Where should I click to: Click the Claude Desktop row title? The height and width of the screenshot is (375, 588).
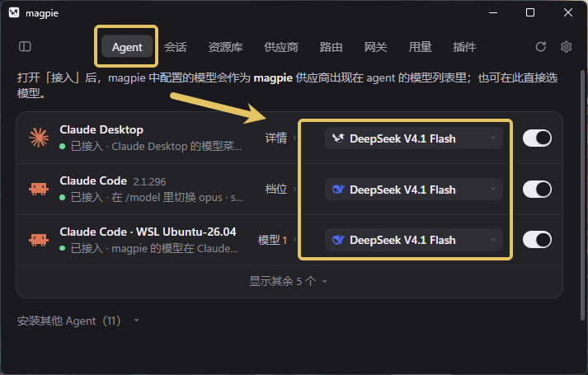tap(101, 129)
